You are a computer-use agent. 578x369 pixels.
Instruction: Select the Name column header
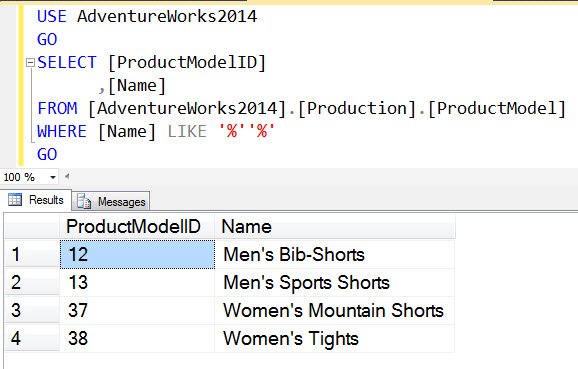coord(335,226)
